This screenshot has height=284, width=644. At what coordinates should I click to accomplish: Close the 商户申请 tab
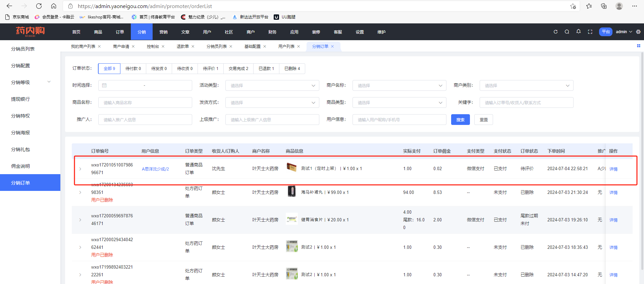[x=133, y=47]
